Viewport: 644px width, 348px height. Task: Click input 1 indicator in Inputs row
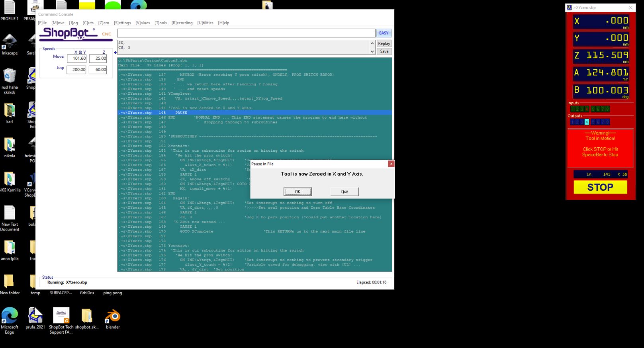click(572, 109)
